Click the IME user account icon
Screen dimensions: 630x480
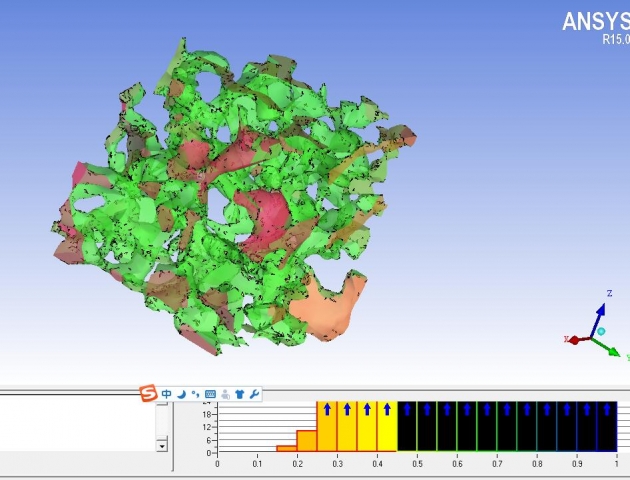pos(225,394)
